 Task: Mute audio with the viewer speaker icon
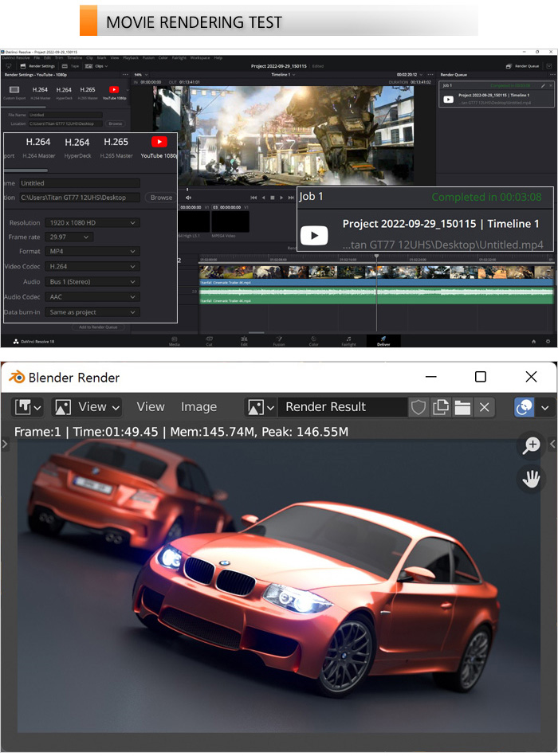189,198
